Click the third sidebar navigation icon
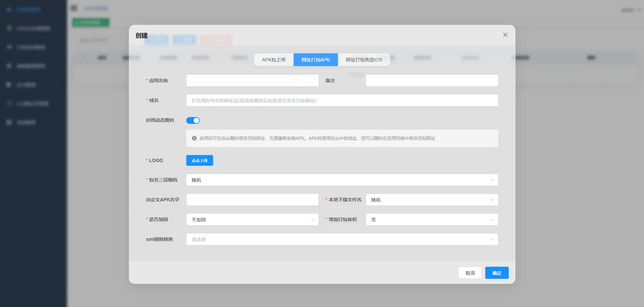This screenshot has height=307, width=644. [x=9, y=47]
